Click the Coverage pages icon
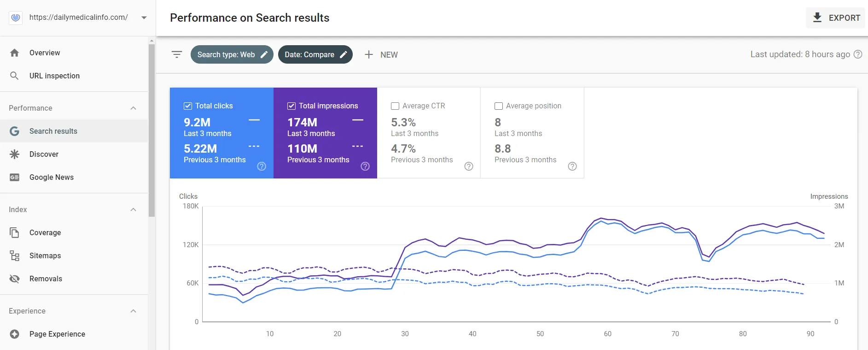The height and width of the screenshot is (350, 868). [x=14, y=232]
